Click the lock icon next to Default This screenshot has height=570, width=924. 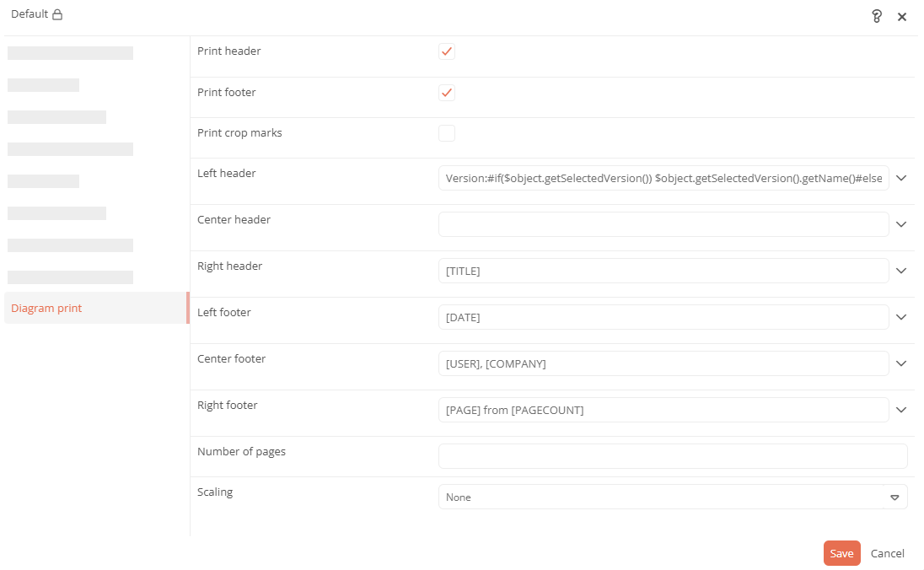[x=57, y=14]
